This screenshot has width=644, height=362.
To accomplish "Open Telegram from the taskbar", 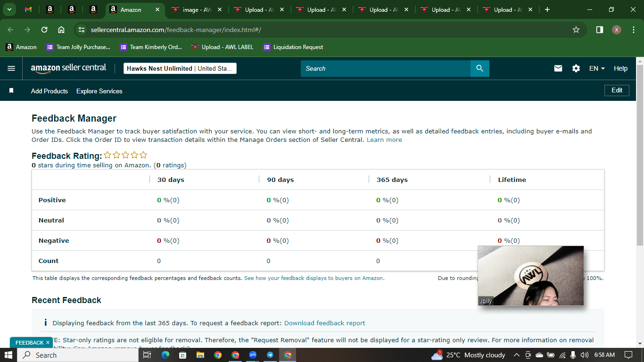I will pos(270,355).
